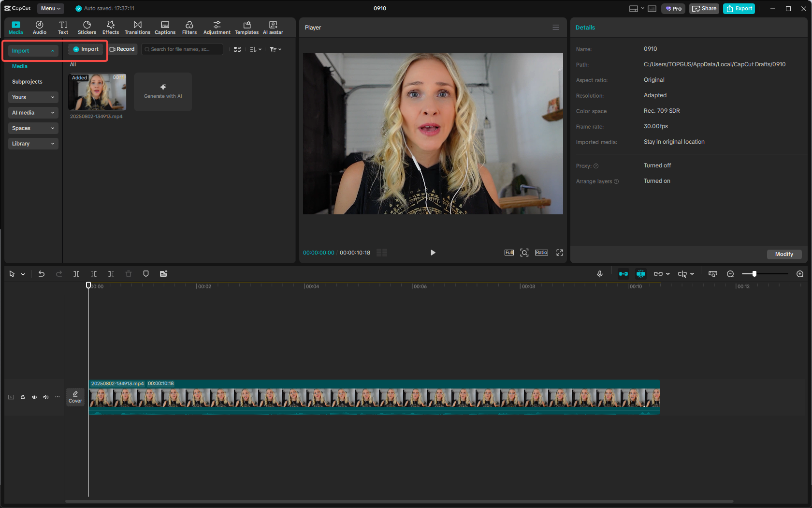Image resolution: width=812 pixels, height=508 pixels.
Task: Hide the video track with the eye toggle
Action: (x=34, y=397)
